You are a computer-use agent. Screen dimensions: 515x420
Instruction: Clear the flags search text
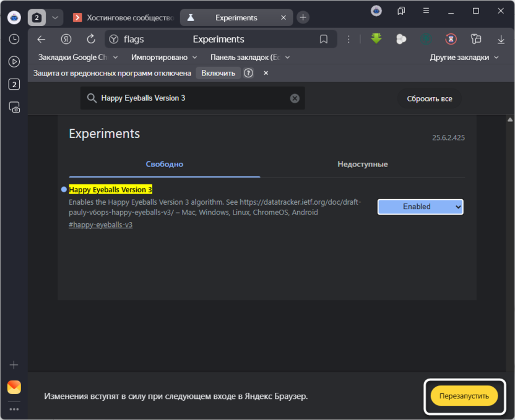(x=295, y=98)
